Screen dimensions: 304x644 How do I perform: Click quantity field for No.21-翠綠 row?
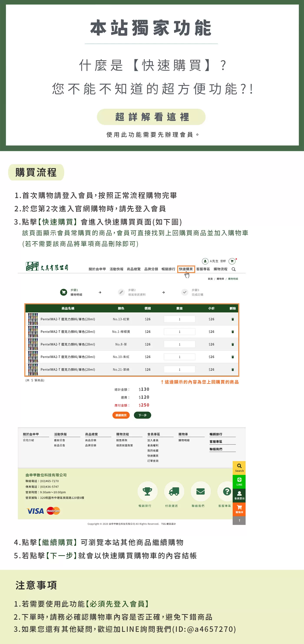pos(179,369)
